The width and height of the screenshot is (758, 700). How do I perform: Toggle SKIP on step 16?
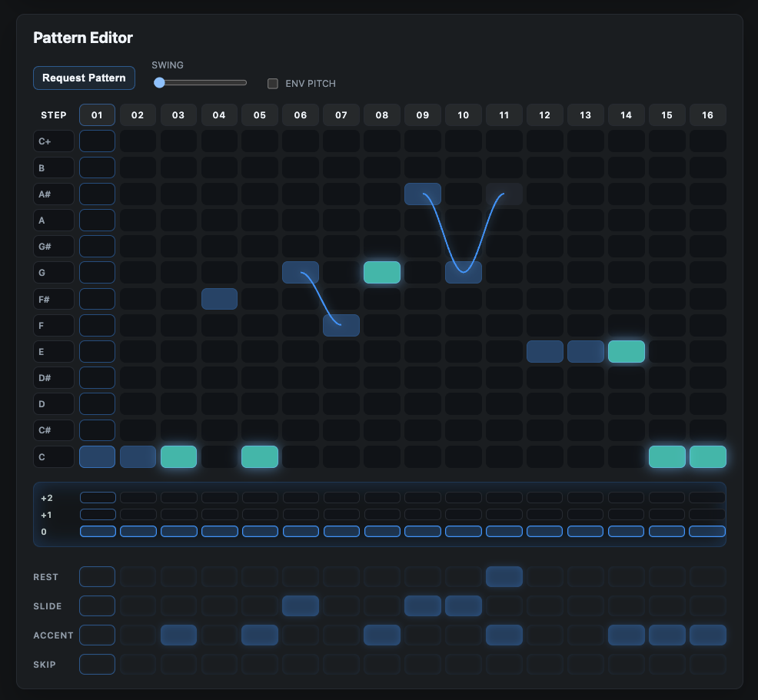[x=708, y=664]
